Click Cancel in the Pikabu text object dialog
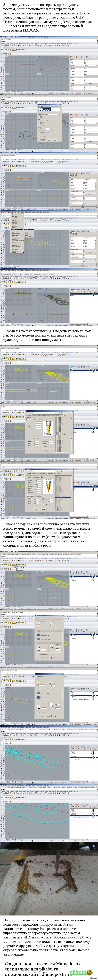Screen dimensions: 98x980 49,140
